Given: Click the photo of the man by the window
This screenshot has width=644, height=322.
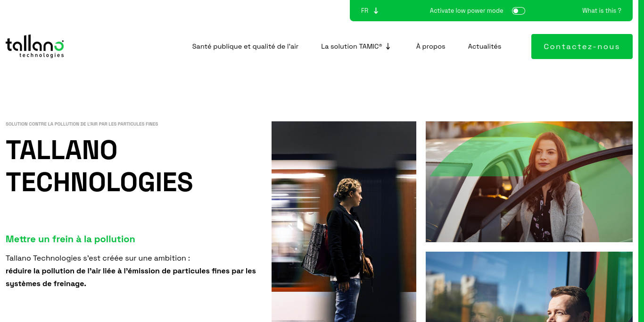Looking at the screenshot, I should 529,287.
